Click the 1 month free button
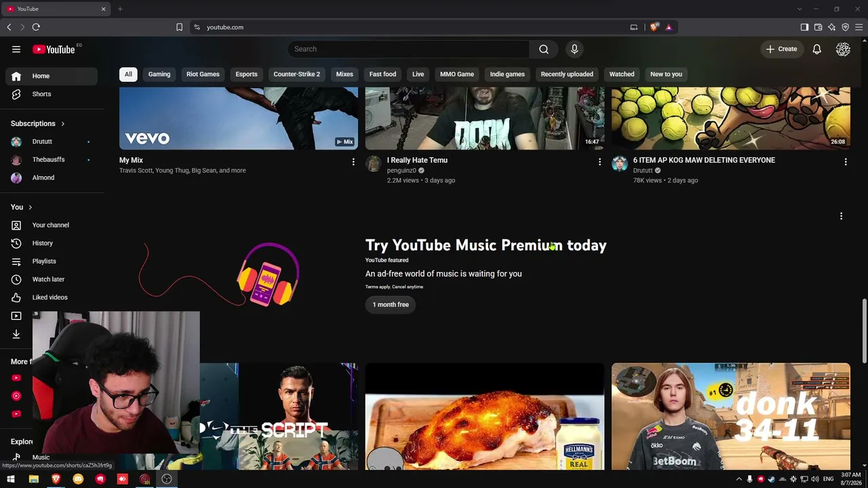Image resolution: width=868 pixels, height=488 pixels. 391,305
